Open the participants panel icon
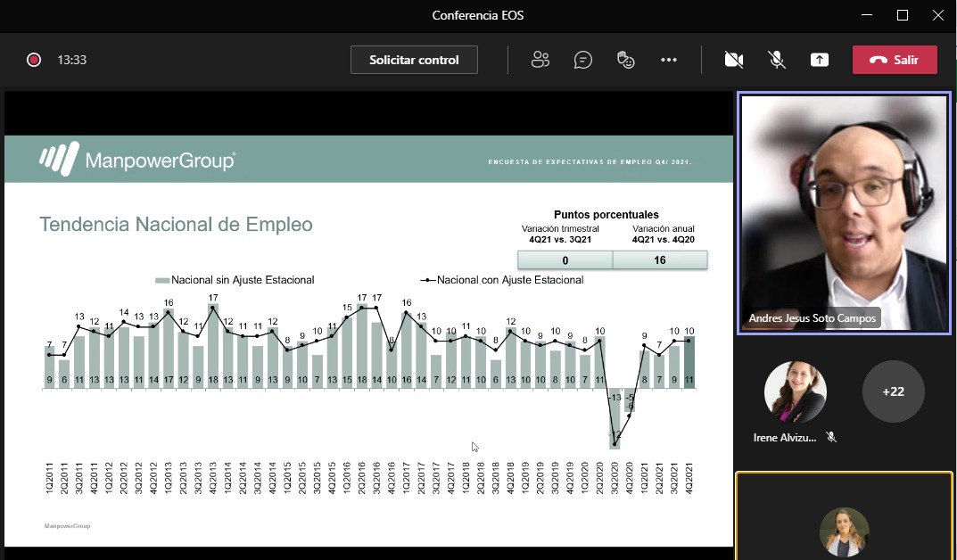The width and height of the screenshot is (957, 560). click(x=540, y=60)
